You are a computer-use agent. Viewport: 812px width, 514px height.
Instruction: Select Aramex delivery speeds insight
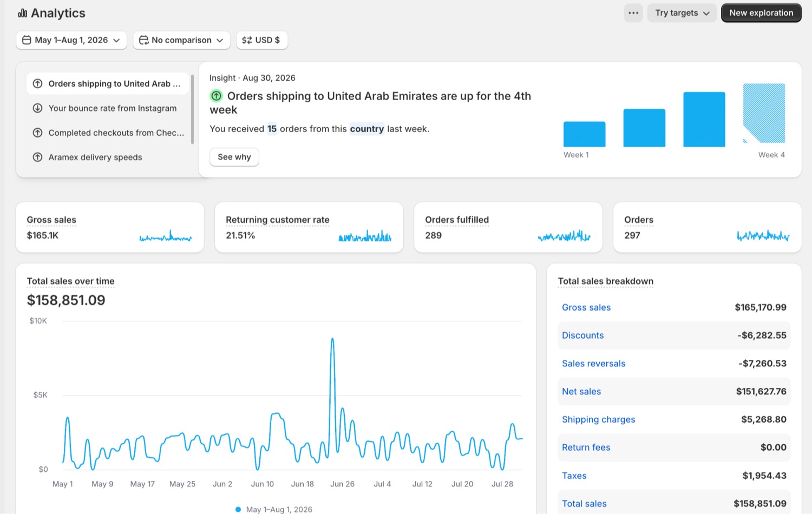click(x=108, y=157)
